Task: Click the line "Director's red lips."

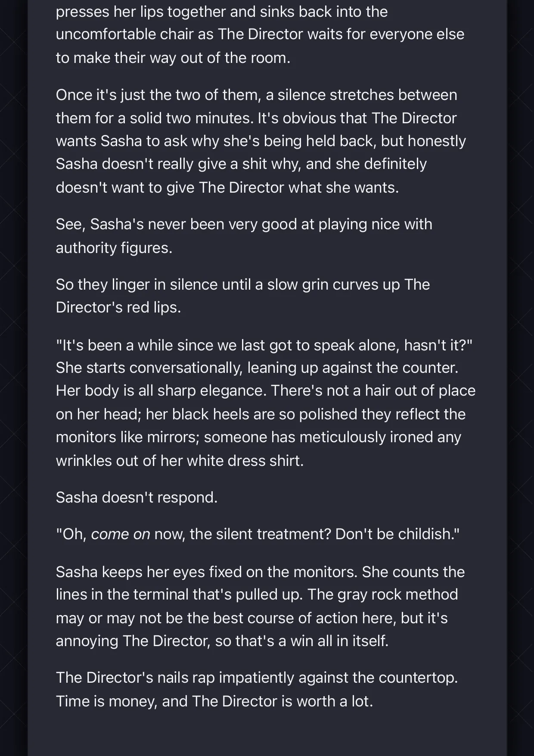Action: coord(118,307)
